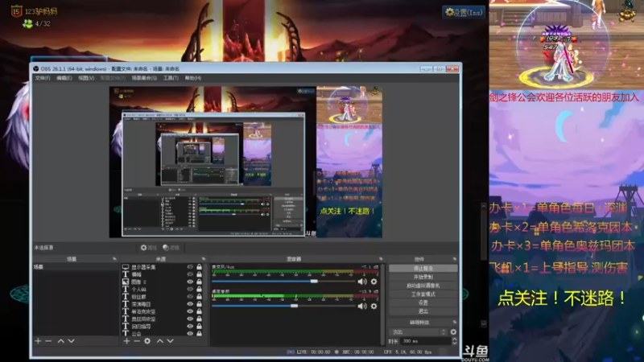Image resolution: width=644 pixels, height=362 pixels.
Task: Pop out the 控件 dock panel
Action: pyautogui.click(x=454, y=259)
